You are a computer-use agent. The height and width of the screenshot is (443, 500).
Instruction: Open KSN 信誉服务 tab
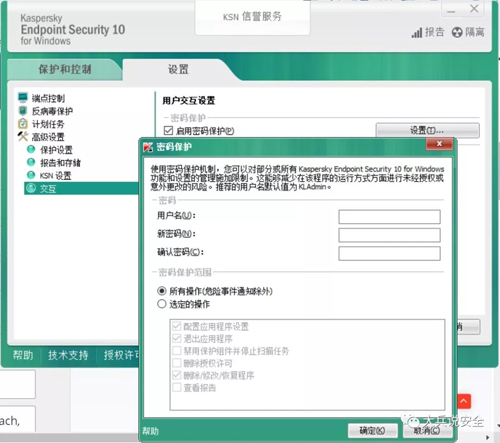click(x=252, y=17)
